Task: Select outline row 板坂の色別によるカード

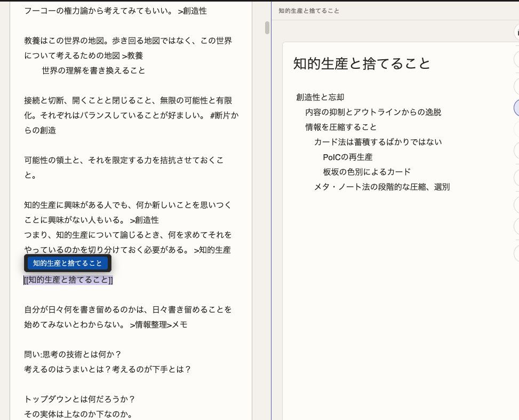Action: [367, 172]
